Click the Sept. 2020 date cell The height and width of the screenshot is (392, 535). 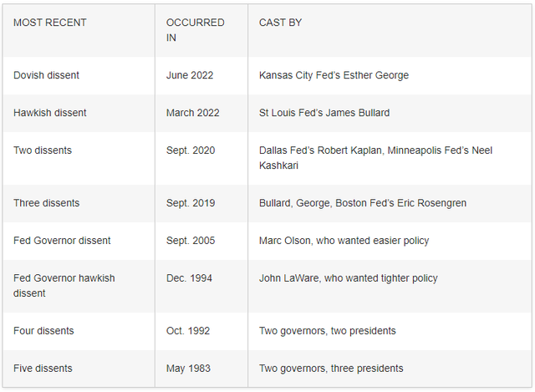click(191, 150)
